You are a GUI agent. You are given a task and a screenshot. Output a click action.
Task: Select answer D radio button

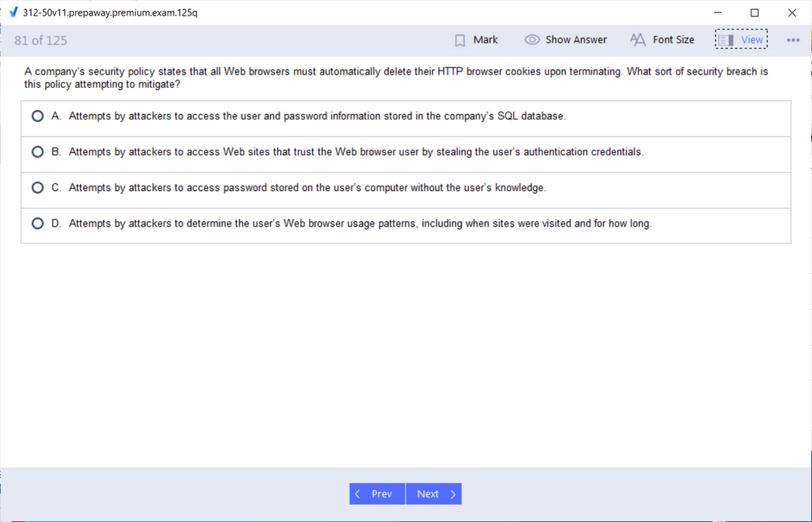pyautogui.click(x=37, y=224)
